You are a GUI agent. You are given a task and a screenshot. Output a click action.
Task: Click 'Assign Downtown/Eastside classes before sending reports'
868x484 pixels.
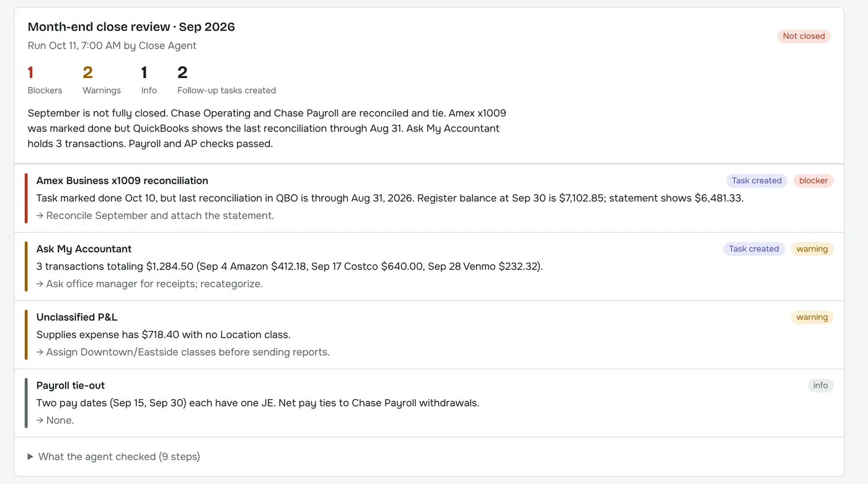coord(183,352)
